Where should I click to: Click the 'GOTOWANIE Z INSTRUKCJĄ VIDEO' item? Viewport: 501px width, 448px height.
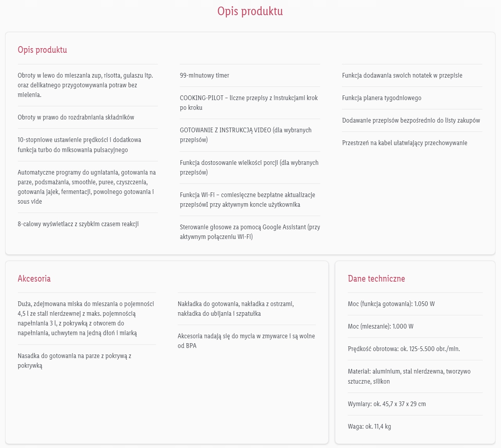[245, 135]
